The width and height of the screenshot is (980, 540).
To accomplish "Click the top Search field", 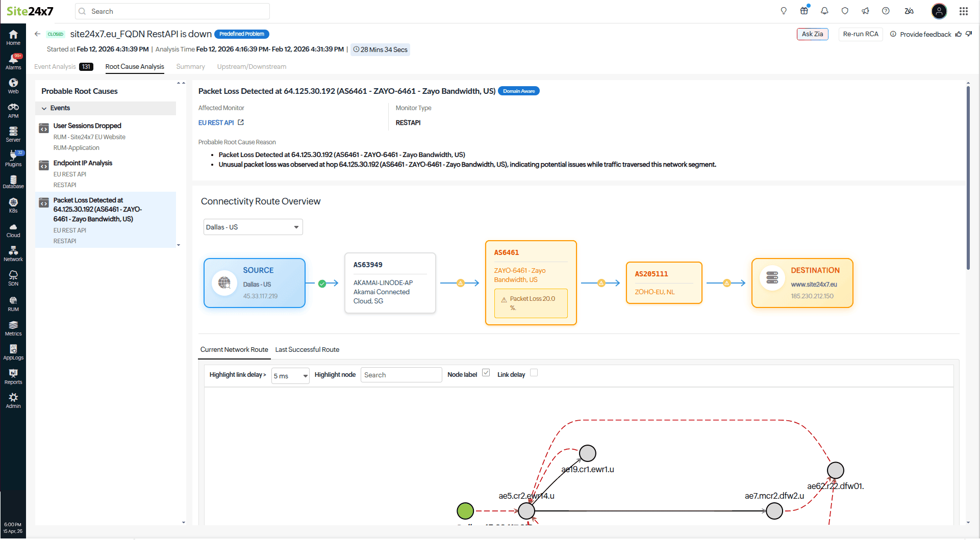I will [x=172, y=11].
